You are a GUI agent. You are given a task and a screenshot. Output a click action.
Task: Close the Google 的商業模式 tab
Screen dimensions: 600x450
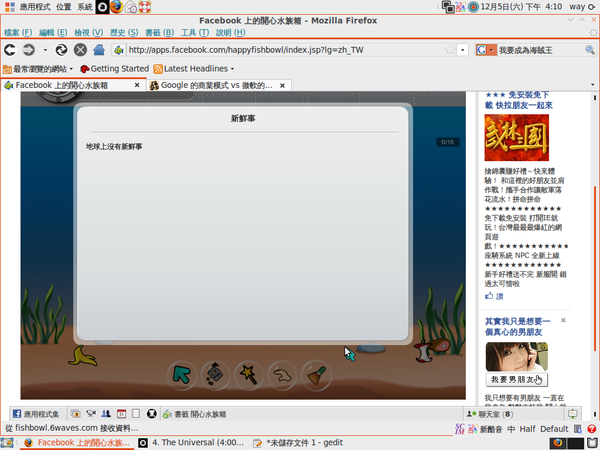tap(282, 85)
